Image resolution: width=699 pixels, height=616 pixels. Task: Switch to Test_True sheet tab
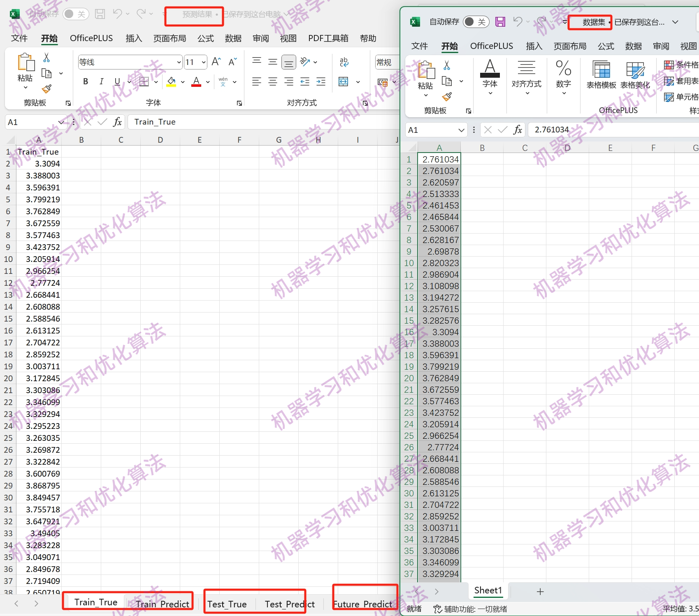pyautogui.click(x=227, y=604)
